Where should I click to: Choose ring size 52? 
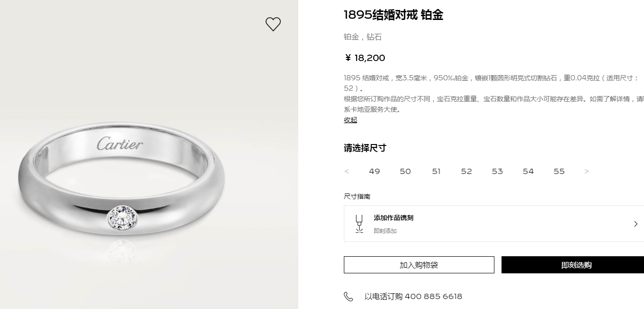coord(466,172)
